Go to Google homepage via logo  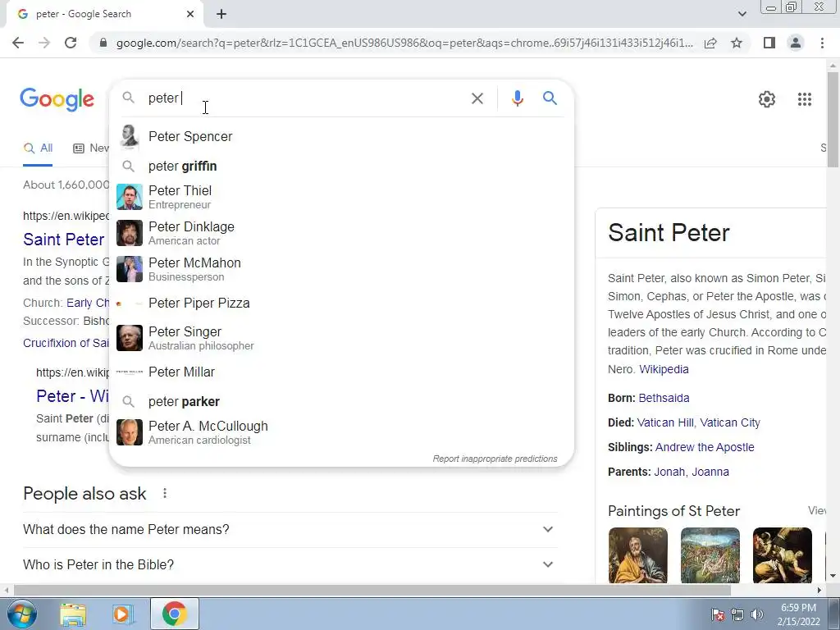pyautogui.click(x=57, y=99)
